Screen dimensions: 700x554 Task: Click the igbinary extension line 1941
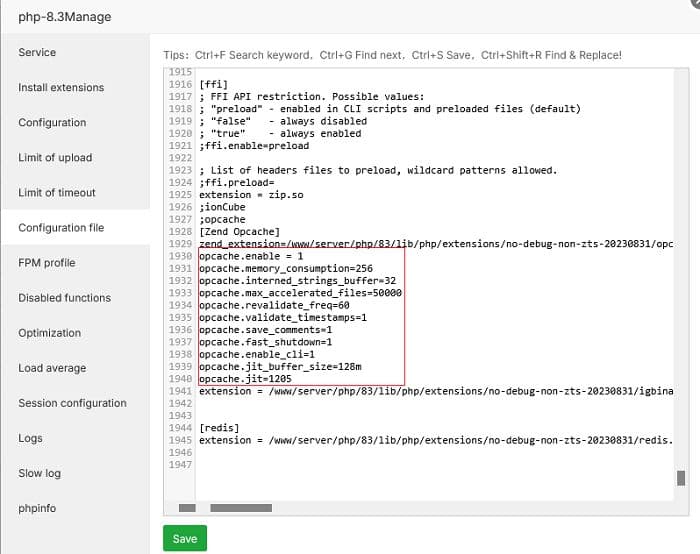[436, 391]
